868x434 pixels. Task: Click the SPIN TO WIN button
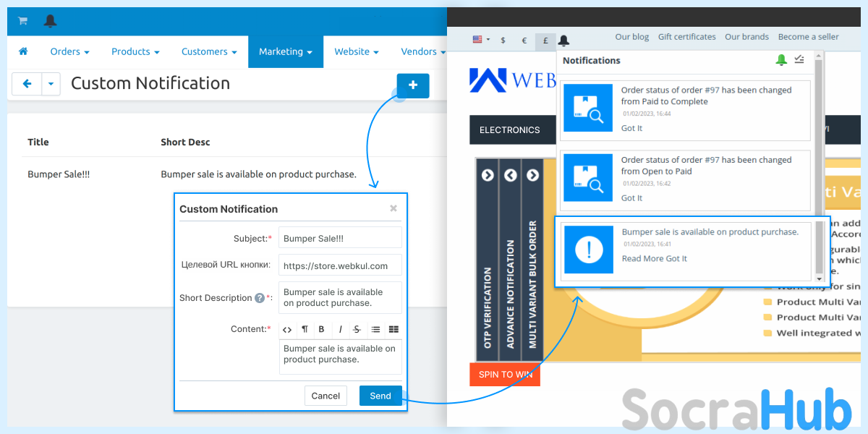(505, 375)
